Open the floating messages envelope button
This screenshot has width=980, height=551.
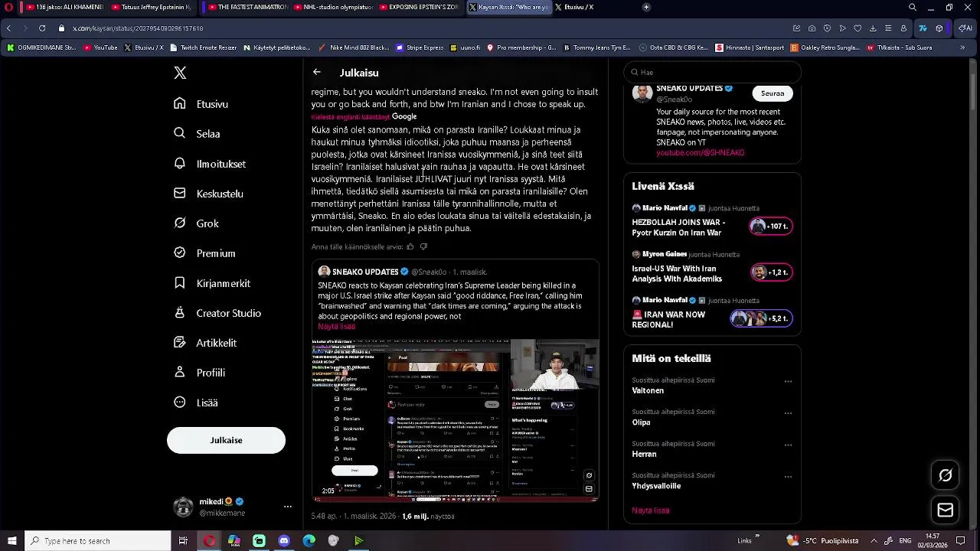946,510
